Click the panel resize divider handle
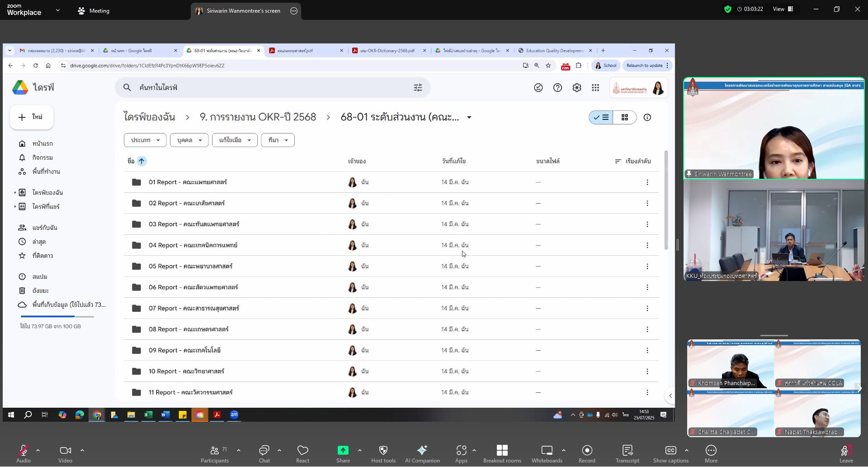The image size is (868, 467). pyautogui.click(x=677, y=245)
